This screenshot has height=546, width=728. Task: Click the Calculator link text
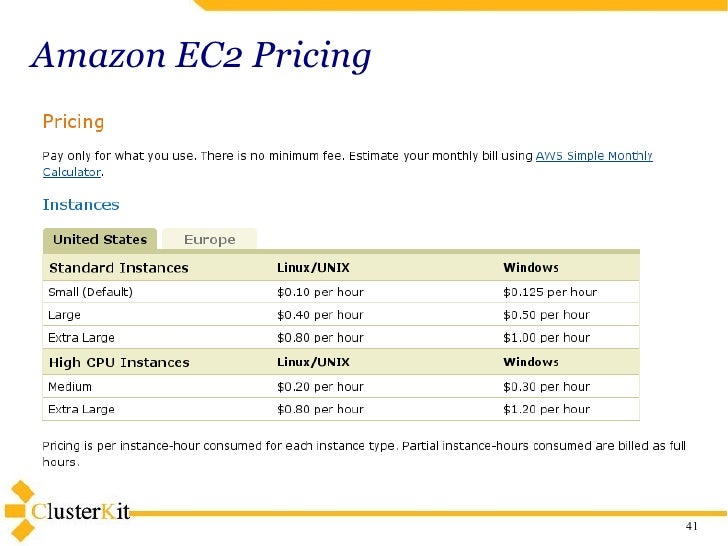(x=72, y=172)
